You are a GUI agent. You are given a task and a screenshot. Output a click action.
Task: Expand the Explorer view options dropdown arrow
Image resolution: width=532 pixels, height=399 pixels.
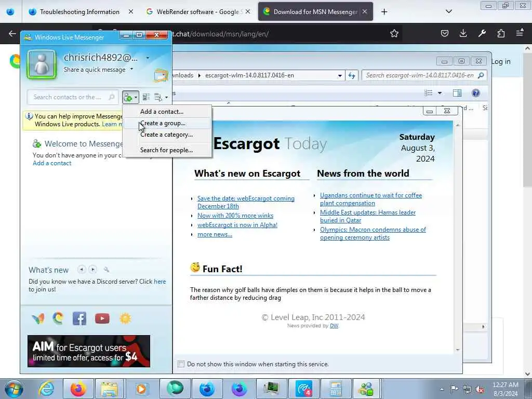coord(440,93)
